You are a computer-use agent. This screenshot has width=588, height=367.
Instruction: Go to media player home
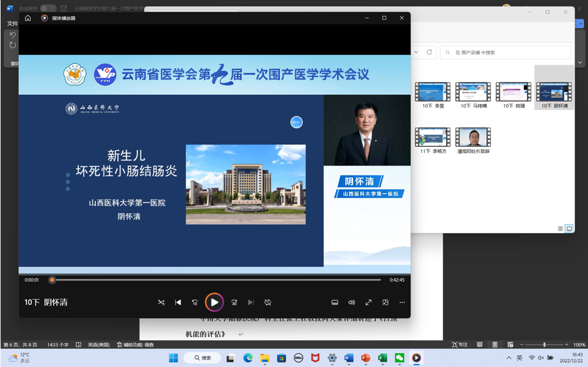point(28,18)
